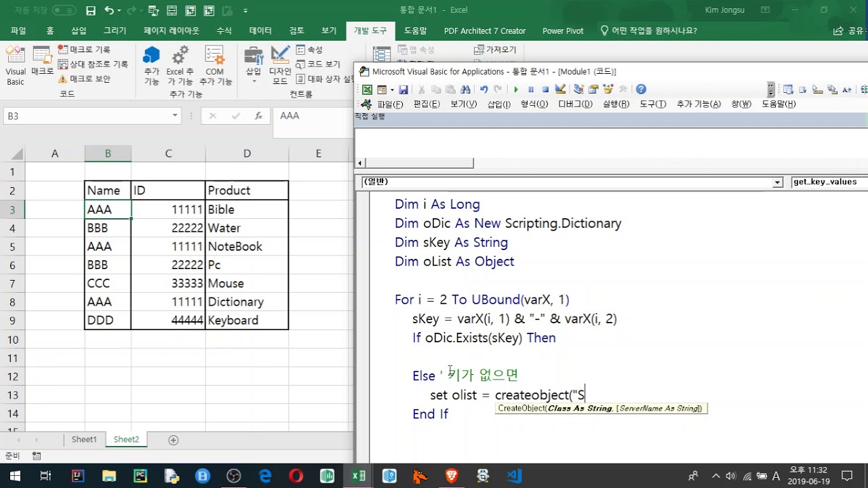868x488 pixels.
Task: Open Project Explorer icon in VBA toolbar
Action: pyautogui.click(x=578, y=89)
